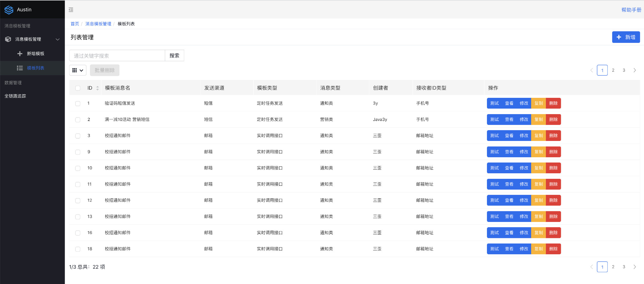Open the 帮助手册 link

coord(631,10)
